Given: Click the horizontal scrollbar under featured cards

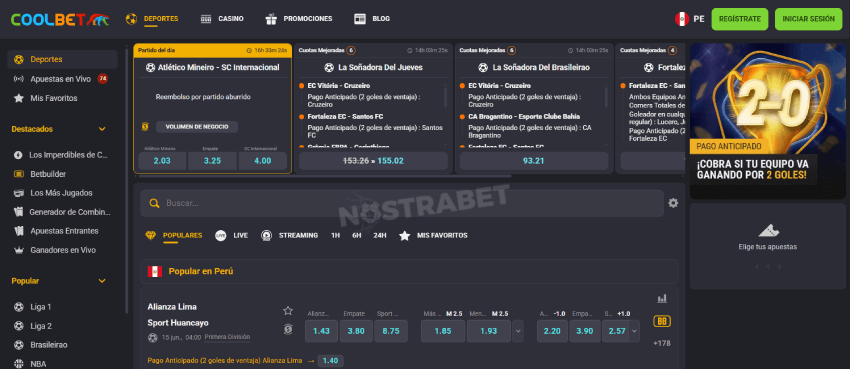Looking at the screenshot, I should 325,176.
